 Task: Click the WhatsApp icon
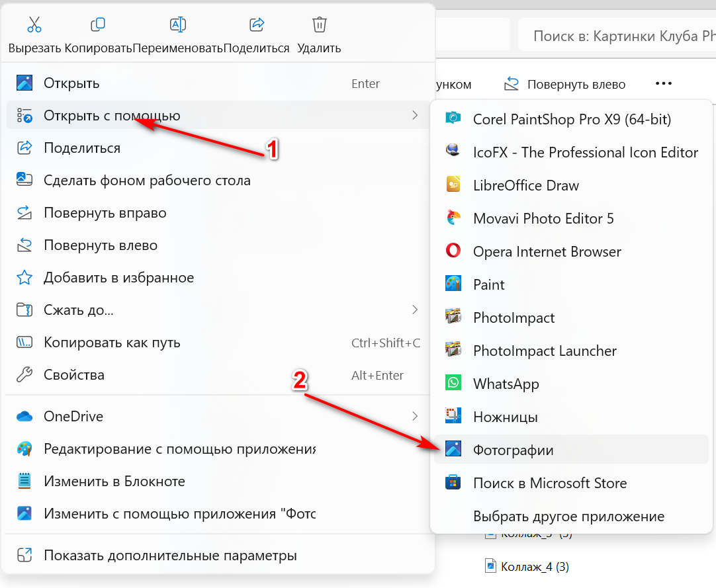(x=453, y=383)
